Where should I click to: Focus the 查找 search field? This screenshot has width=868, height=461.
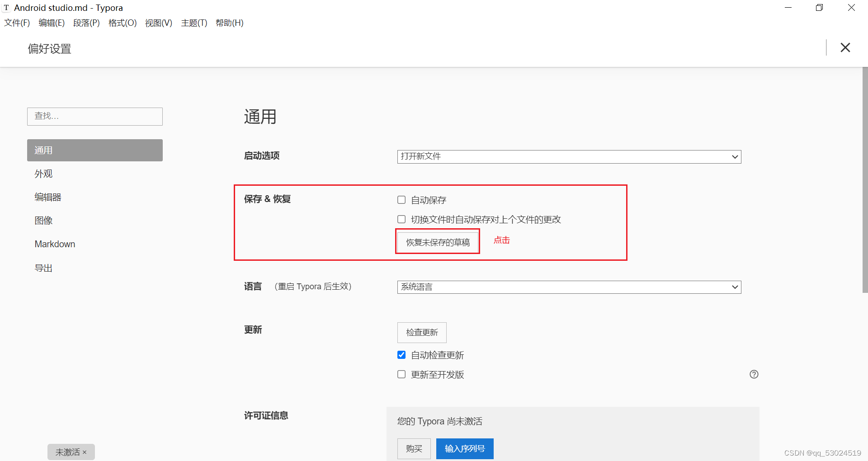(95, 117)
